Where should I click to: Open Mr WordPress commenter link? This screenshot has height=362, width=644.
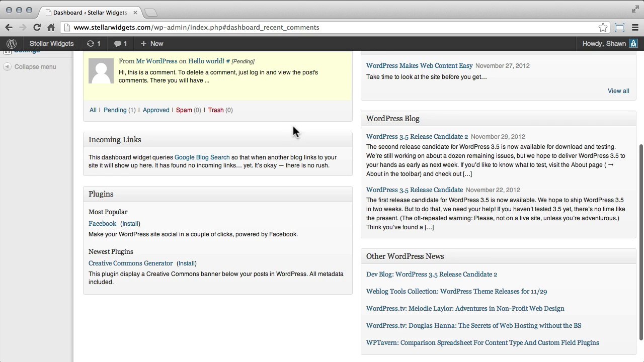point(156,61)
